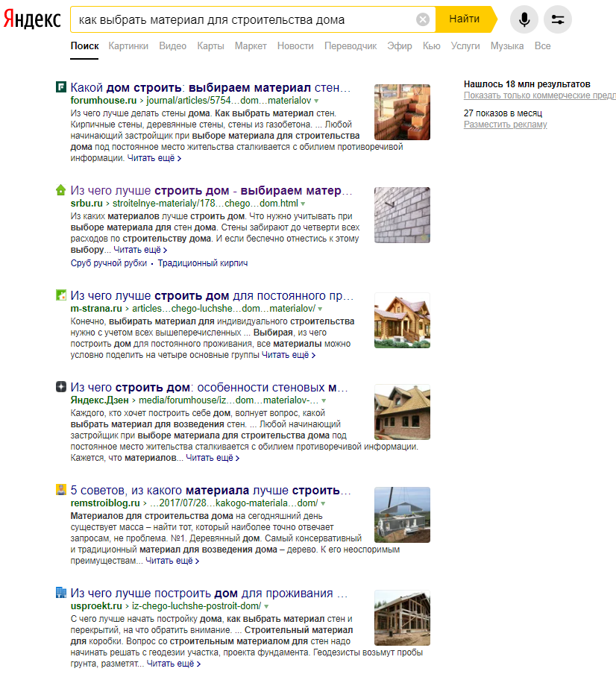Viewport: 616px width, 686px height.
Task: Open result 'Какой дом строить: выбираем материал стен'
Action: [210, 87]
